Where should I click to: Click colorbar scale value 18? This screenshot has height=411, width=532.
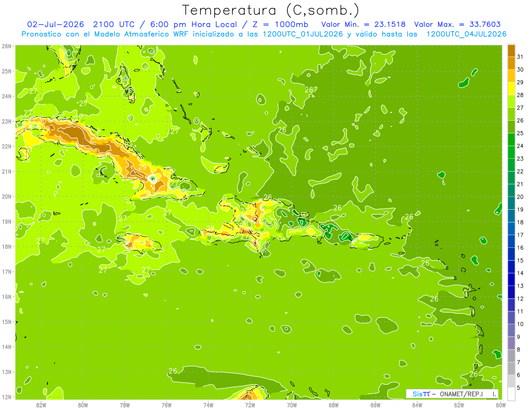coord(520,222)
